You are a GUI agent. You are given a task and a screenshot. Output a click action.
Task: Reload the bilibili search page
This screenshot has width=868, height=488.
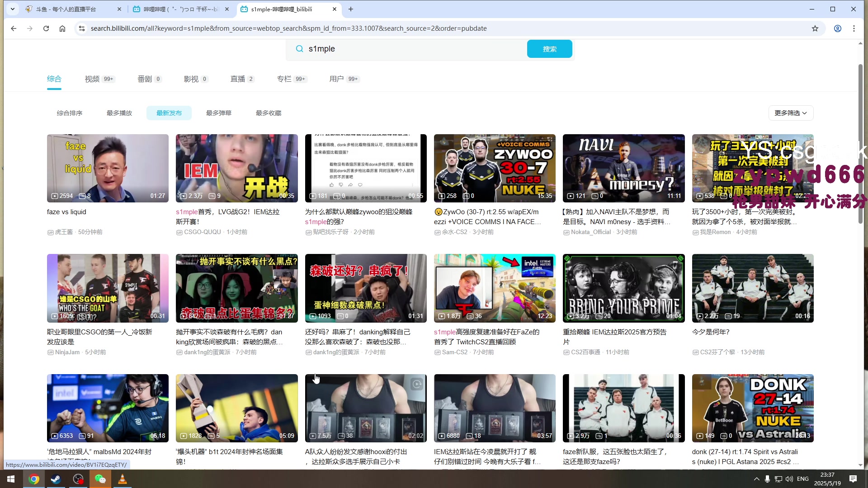point(46,28)
